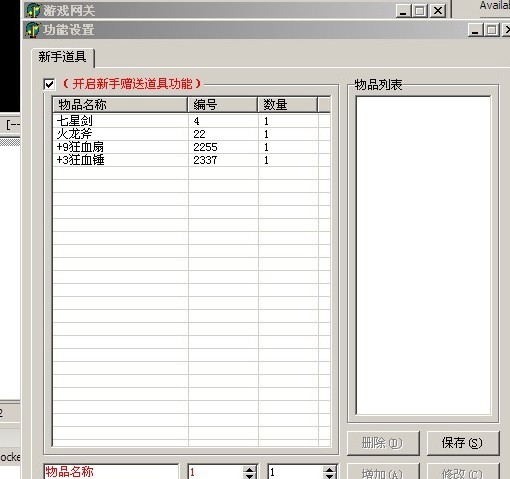The image size is (510, 479).
Task: Click the 保存(S) button
Action: (463, 443)
